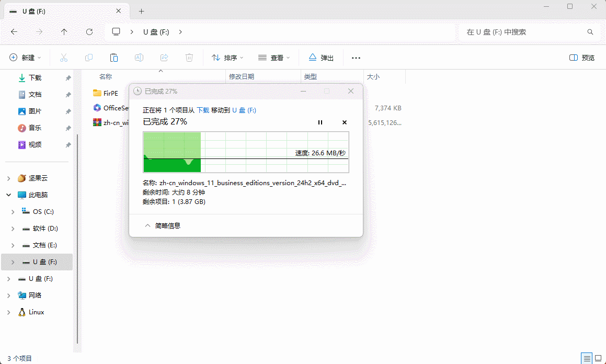The width and height of the screenshot is (606, 364).
Task: Go up one folder level
Action: pos(64,32)
